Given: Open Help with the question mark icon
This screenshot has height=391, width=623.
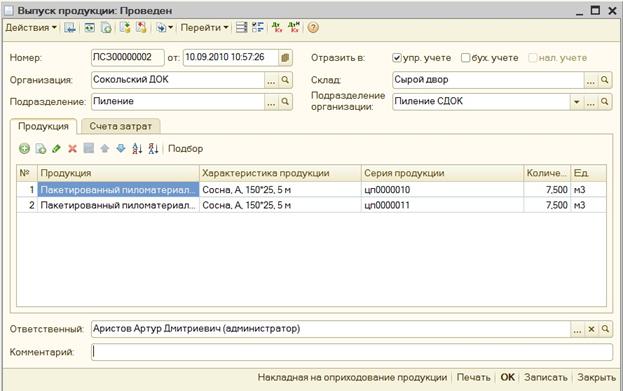Looking at the screenshot, I should tap(313, 28).
